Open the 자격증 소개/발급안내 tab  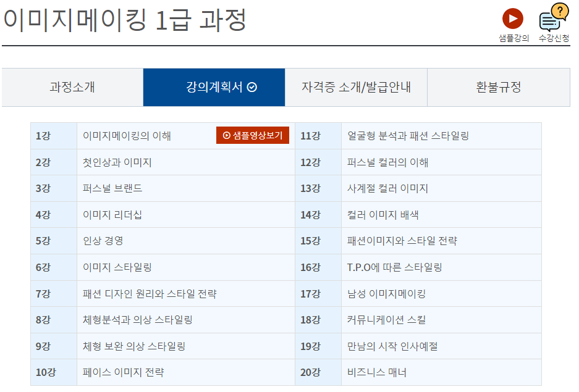[356, 88]
